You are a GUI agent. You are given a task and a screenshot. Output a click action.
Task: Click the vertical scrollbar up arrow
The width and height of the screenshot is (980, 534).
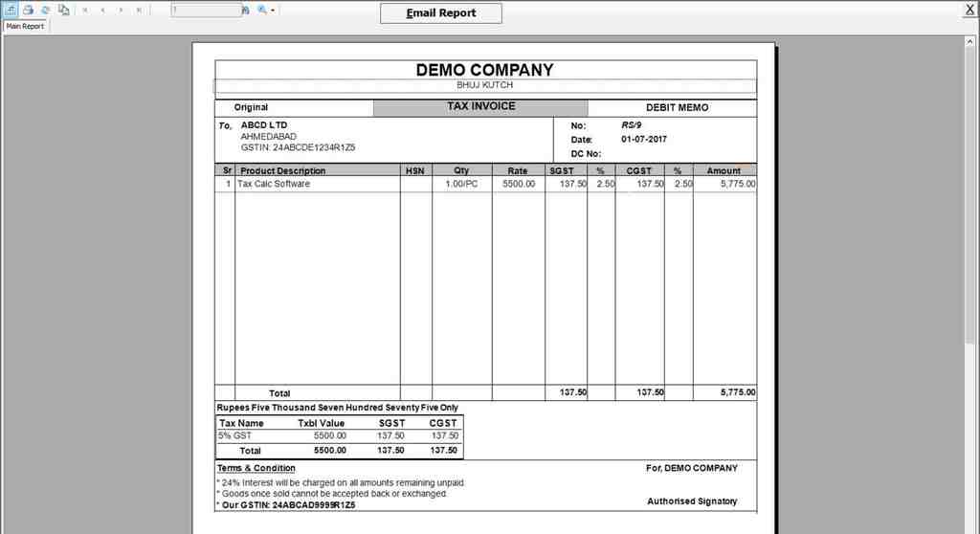(973, 42)
